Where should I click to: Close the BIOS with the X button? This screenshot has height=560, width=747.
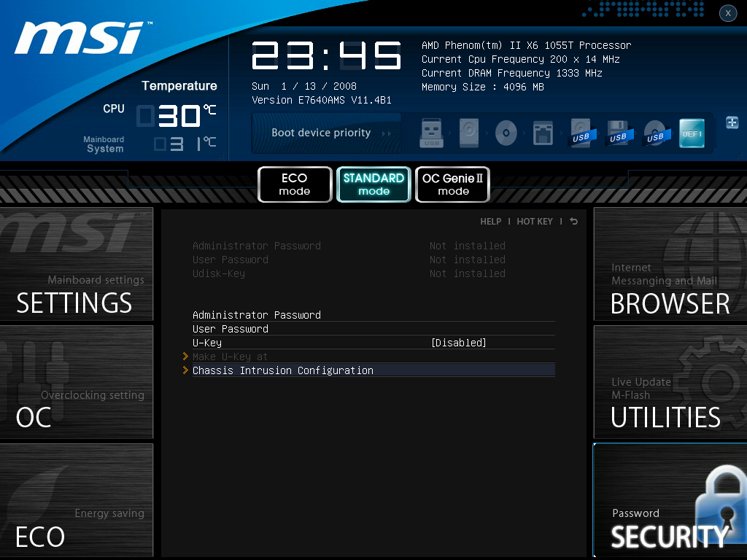tap(728, 13)
